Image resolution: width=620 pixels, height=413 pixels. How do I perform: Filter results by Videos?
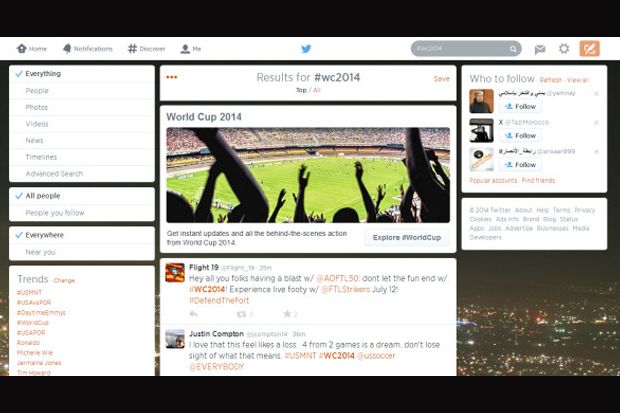pos(82,124)
